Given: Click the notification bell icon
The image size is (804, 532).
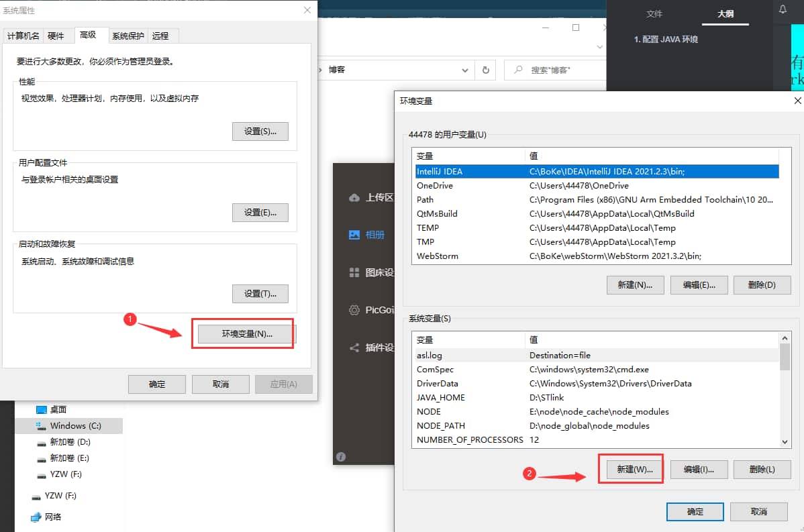Looking at the screenshot, I should tap(783, 9).
